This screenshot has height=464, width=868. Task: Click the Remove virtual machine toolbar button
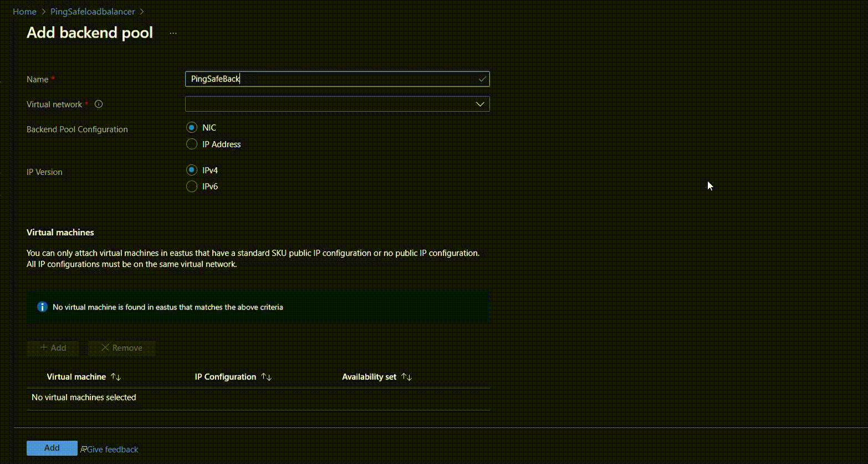pyautogui.click(x=122, y=348)
